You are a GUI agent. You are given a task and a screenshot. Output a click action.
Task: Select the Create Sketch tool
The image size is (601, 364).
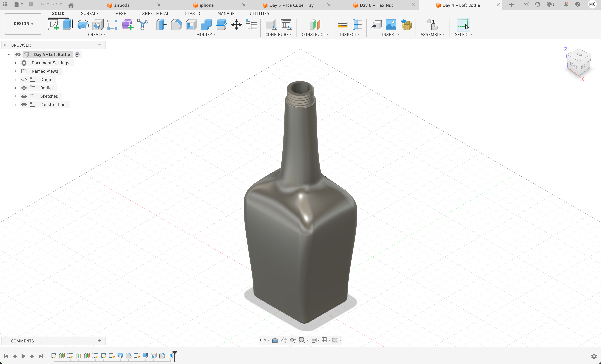(53, 25)
